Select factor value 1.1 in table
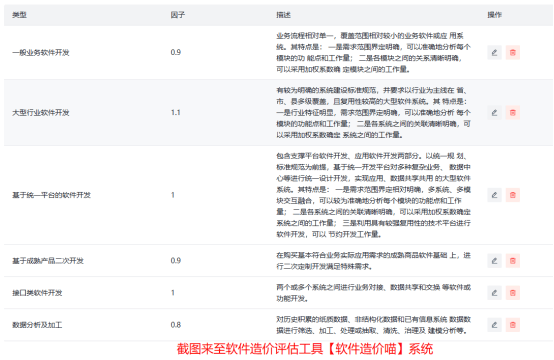This screenshot has height=360, width=554. tap(176, 113)
